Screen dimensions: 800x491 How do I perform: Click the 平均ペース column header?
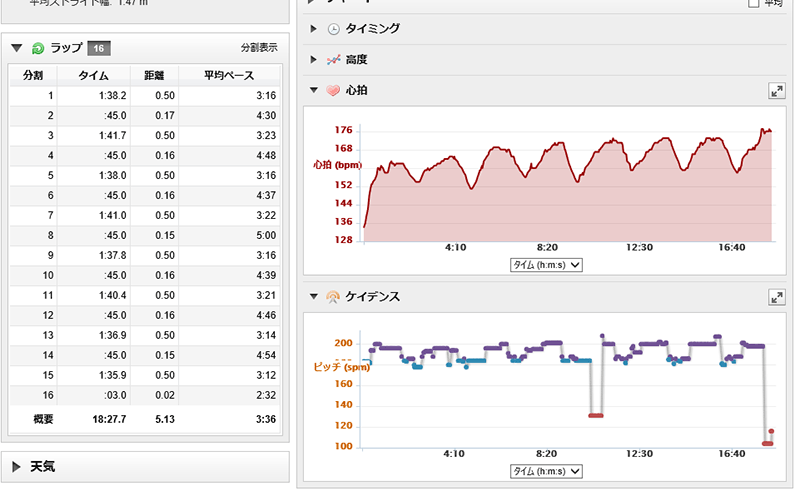click(229, 75)
